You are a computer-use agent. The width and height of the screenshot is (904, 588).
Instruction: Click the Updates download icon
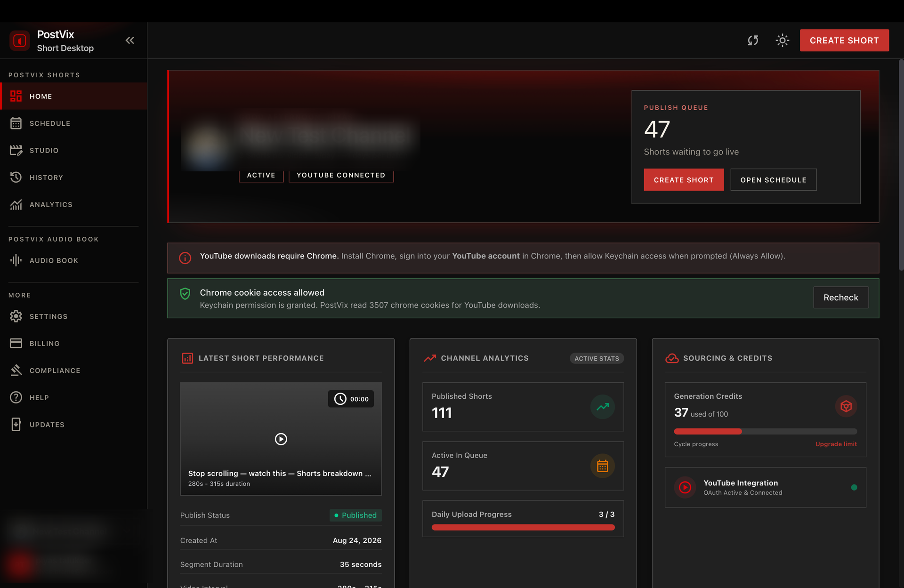(x=16, y=425)
